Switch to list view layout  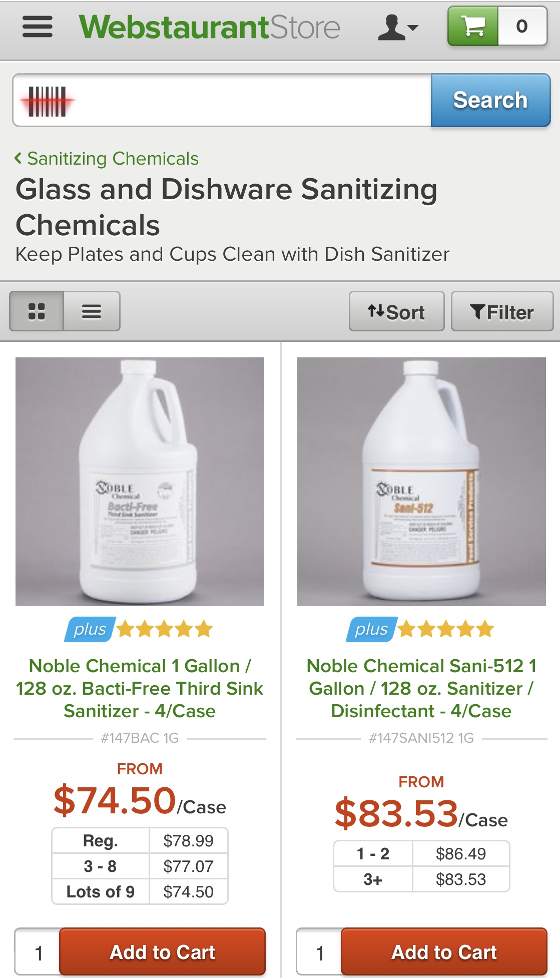click(92, 311)
